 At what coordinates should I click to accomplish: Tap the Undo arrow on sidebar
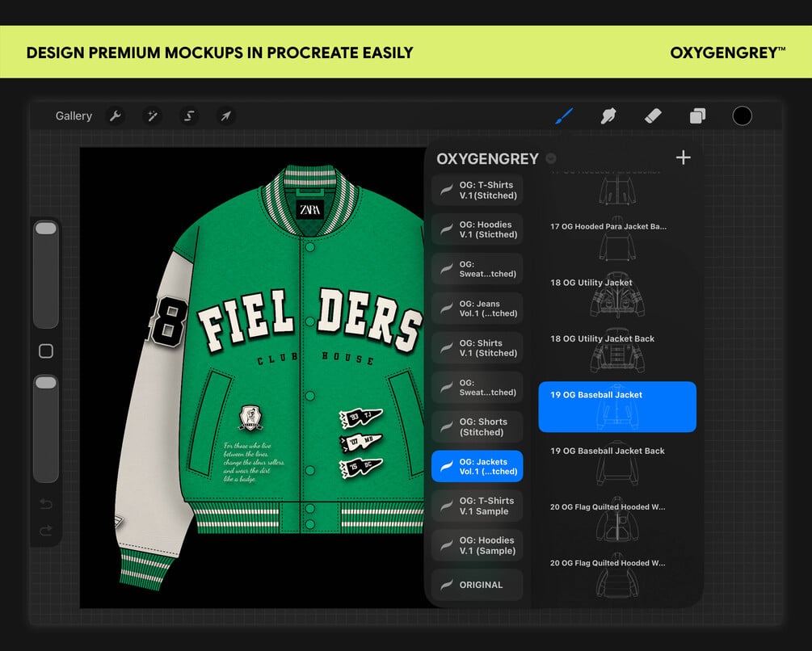46,503
